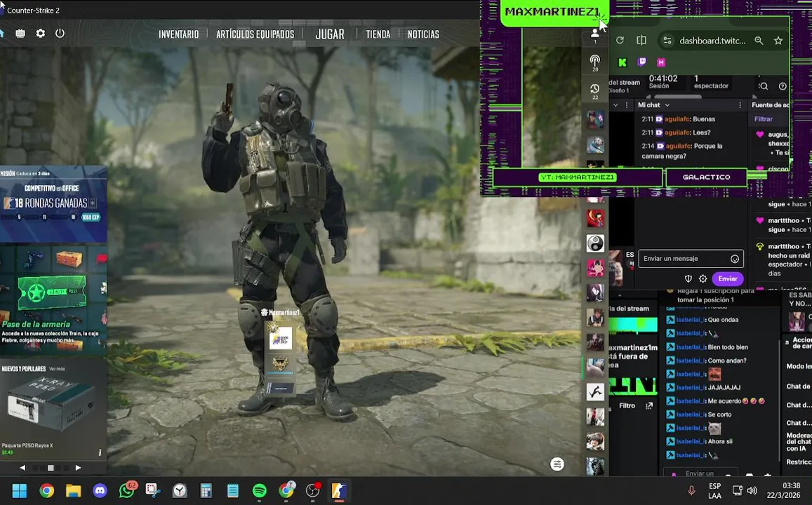812x505 pixels.
Task: Click Isabellal message 'Como andan?'
Action: click(706, 361)
